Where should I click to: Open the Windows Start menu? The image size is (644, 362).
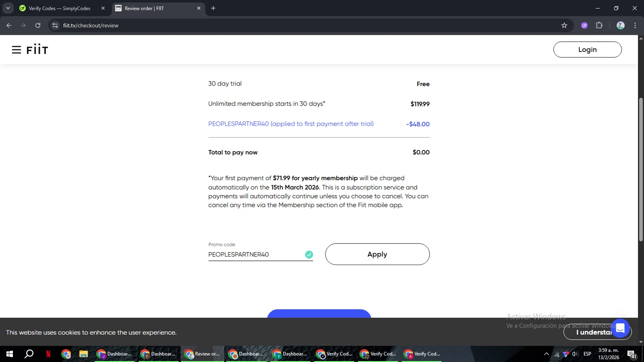coord(9,354)
